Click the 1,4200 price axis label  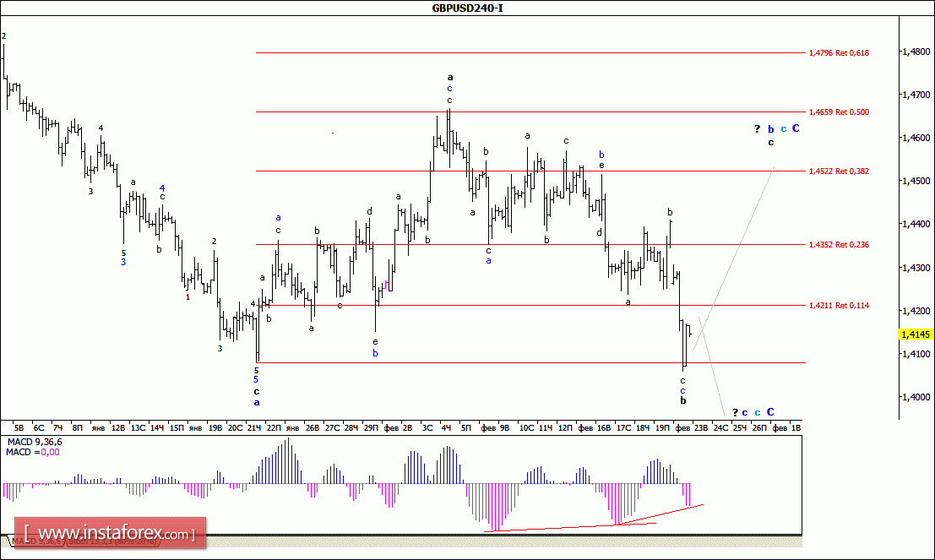click(916, 311)
